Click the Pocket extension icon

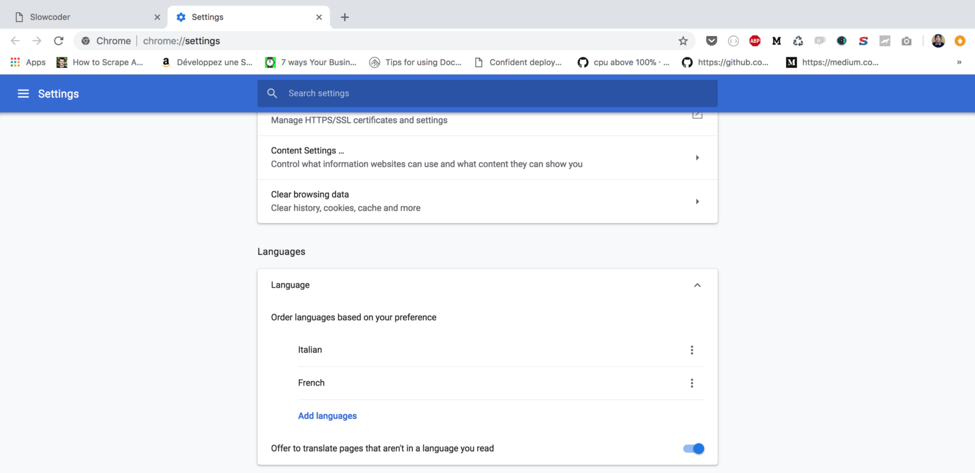pos(712,41)
